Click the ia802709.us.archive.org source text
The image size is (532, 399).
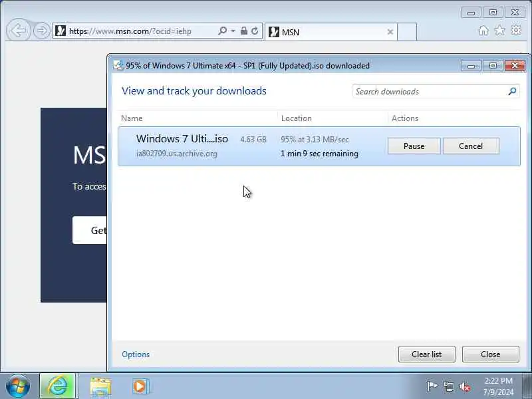[177, 154]
